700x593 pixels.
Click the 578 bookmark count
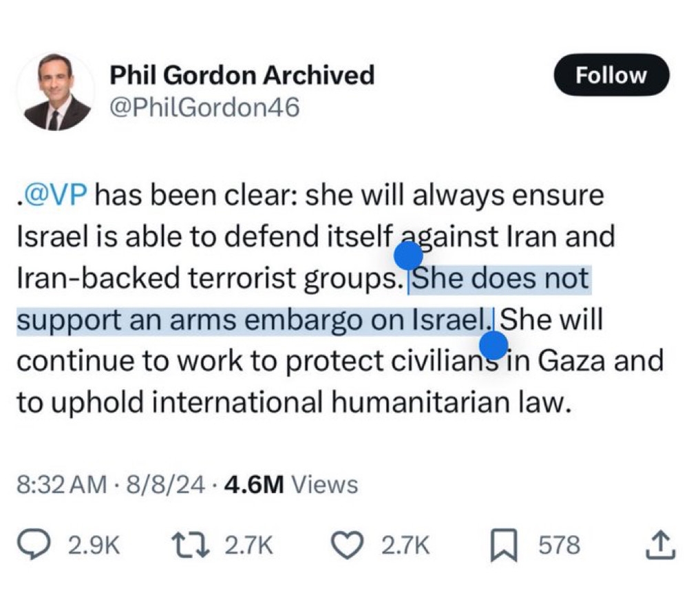tap(559, 546)
